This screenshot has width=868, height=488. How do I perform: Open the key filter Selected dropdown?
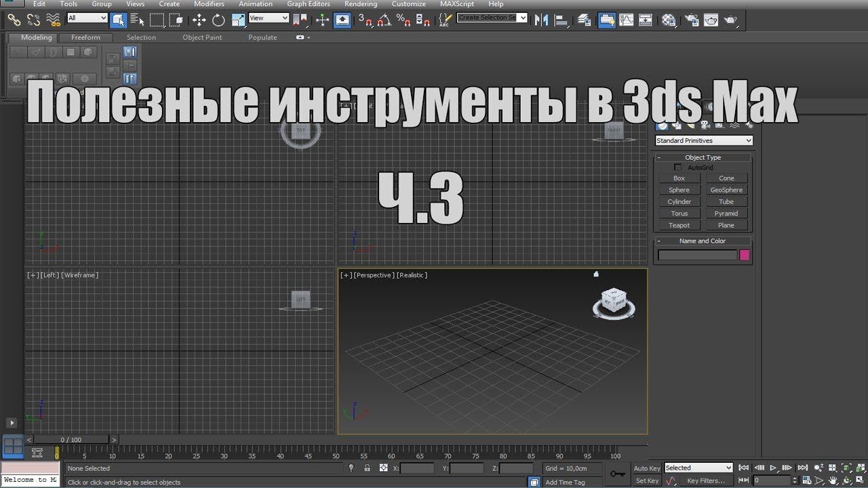[x=698, y=468]
